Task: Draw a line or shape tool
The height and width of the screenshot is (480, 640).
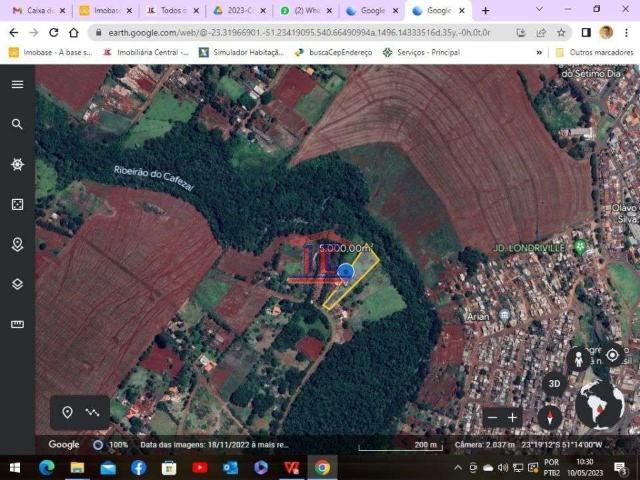Action: pyautogui.click(x=92, y=412)
